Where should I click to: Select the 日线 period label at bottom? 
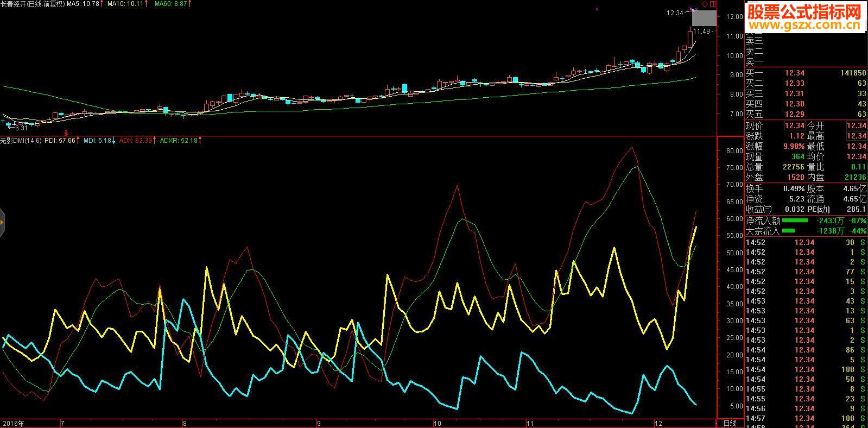tap(730, 423)
